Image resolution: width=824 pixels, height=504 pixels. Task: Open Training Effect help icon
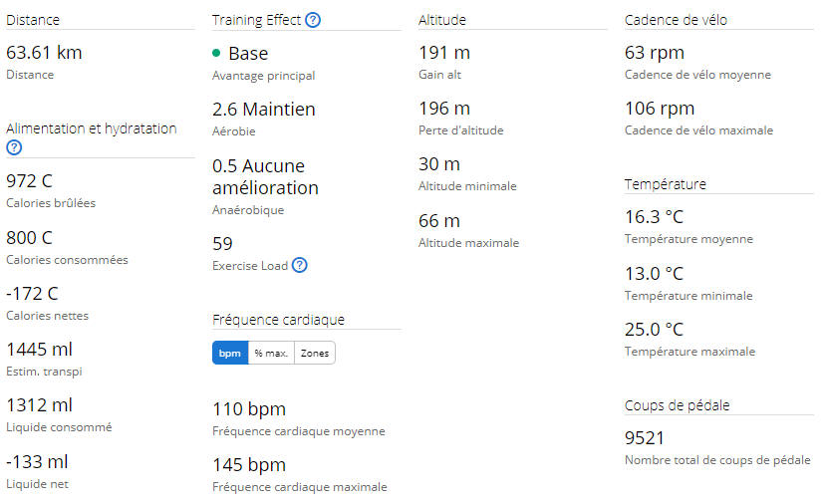(x=313, y=20)
